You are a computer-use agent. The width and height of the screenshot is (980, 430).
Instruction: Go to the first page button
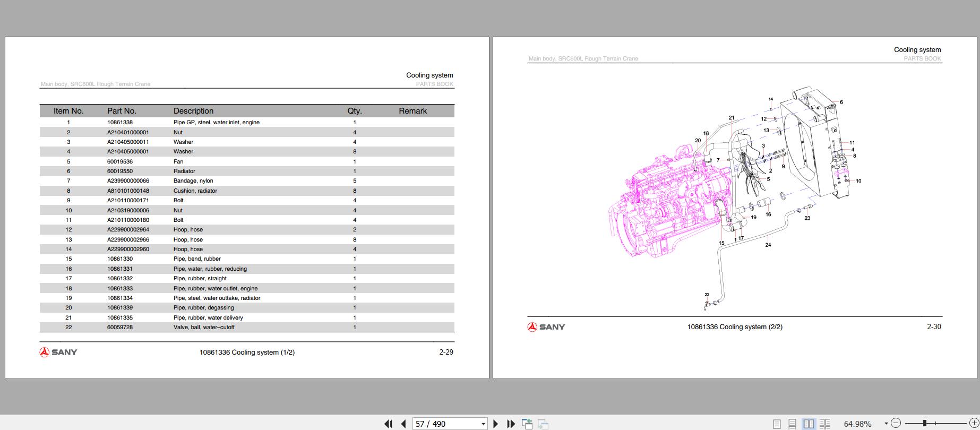pos(389,424)
